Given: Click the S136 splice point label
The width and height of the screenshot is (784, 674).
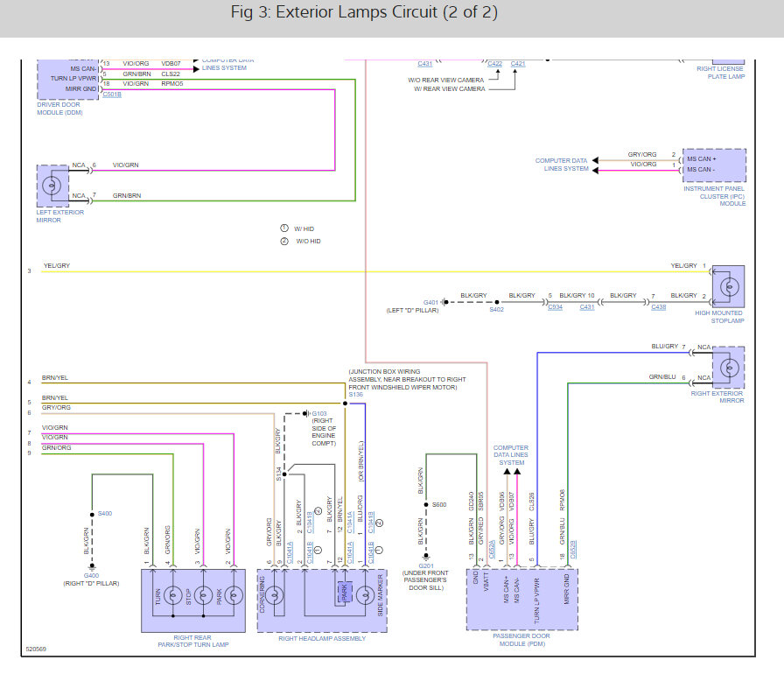Looking at the screenshot, I should pyautogui.click(x=355, y=395).
